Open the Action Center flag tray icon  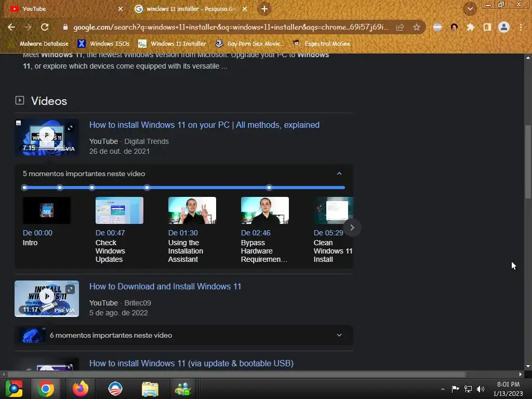click(x=455, y=389)
